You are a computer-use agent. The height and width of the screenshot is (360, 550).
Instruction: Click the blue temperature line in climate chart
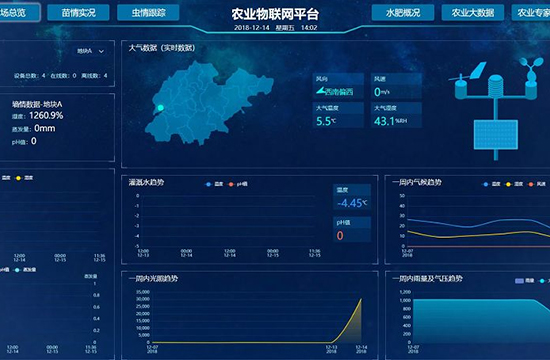coord(477,225)
